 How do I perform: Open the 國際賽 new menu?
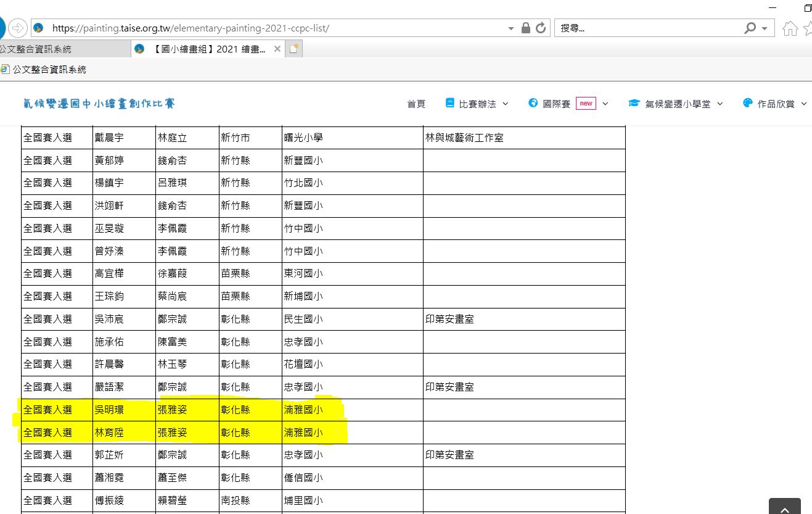coord(568,104)
